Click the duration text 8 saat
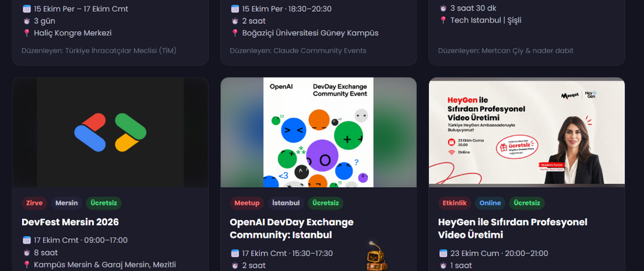The width and height of the screenshot is (644, 271). click(46, 253)
